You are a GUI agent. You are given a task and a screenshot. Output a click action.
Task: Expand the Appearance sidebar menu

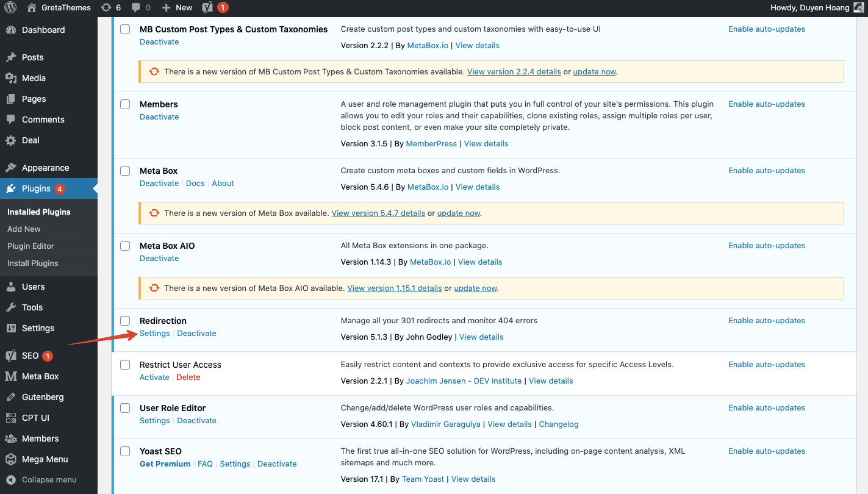click(x=45, y=168)
